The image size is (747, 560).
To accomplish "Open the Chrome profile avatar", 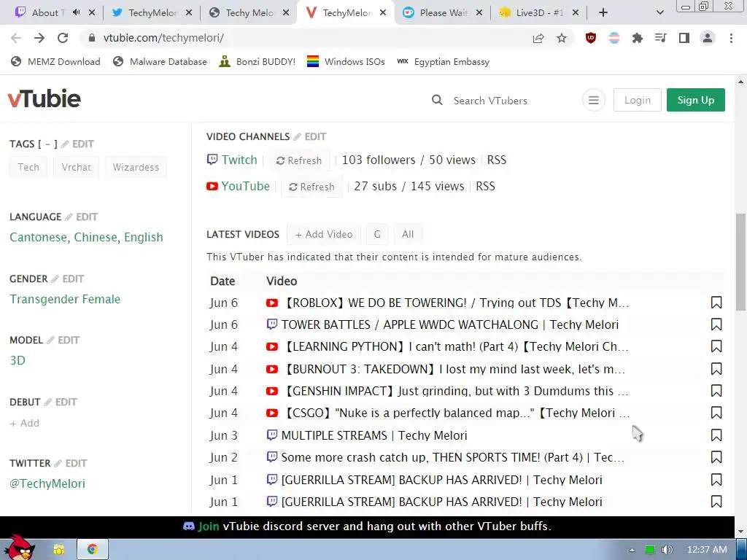I will tap(708, 38).
